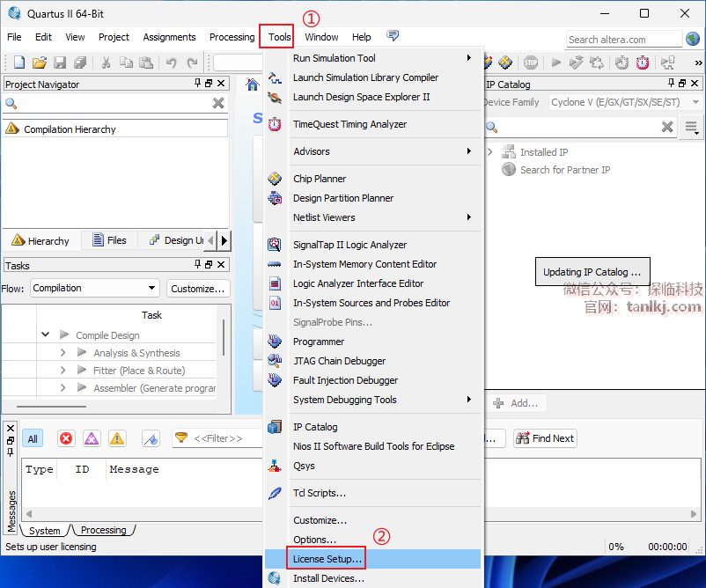The height and width of the screenshot is (588, 706).
Task: Select License Setup in the Tools menu
Action: 327,559
